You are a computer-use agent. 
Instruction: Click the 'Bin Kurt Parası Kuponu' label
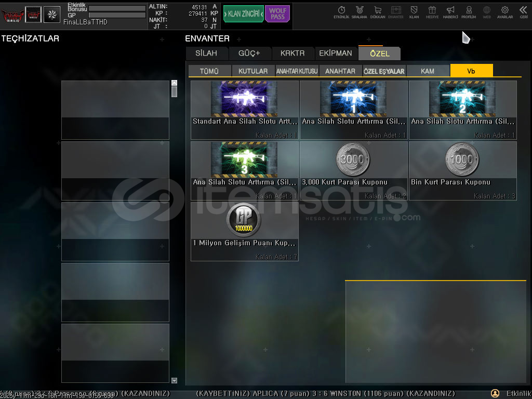[x=450, y=182]
